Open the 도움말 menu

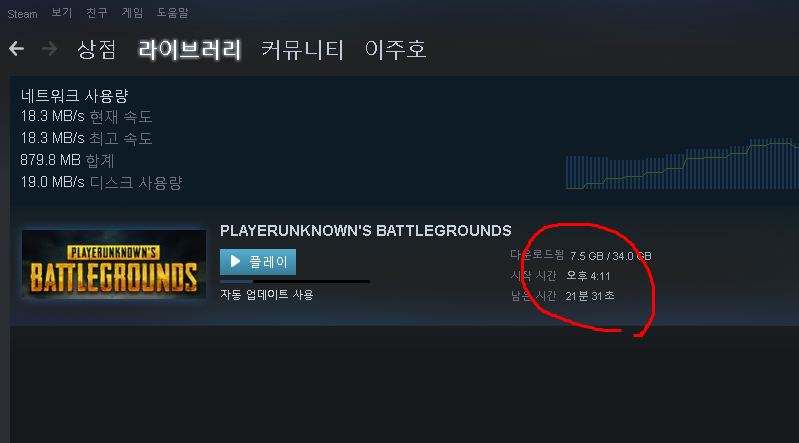point(172,13)
